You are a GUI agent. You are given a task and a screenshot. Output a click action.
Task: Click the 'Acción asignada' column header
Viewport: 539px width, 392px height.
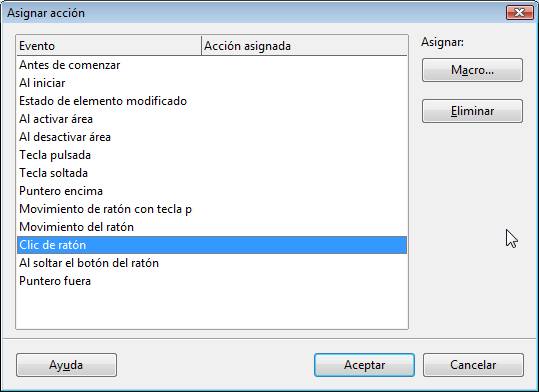[304, 46]
